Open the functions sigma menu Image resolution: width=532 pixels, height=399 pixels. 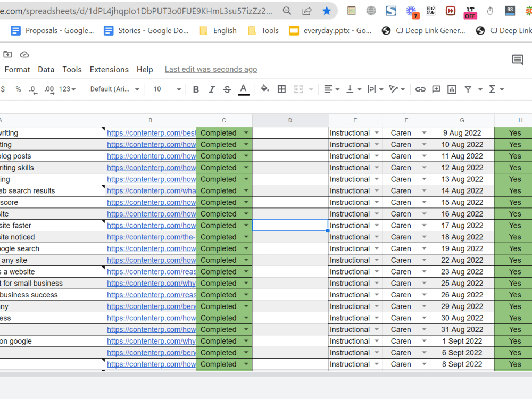[x=496, y=89]
